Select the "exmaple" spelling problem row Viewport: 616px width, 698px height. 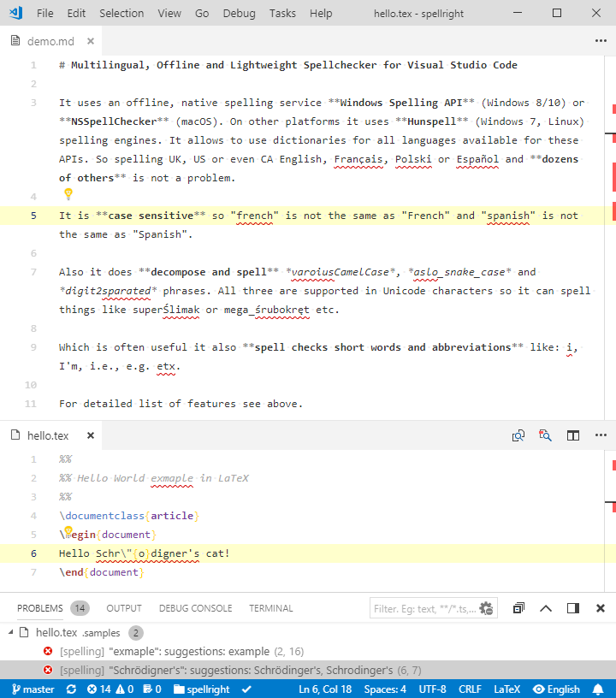(x=308, y=651)
